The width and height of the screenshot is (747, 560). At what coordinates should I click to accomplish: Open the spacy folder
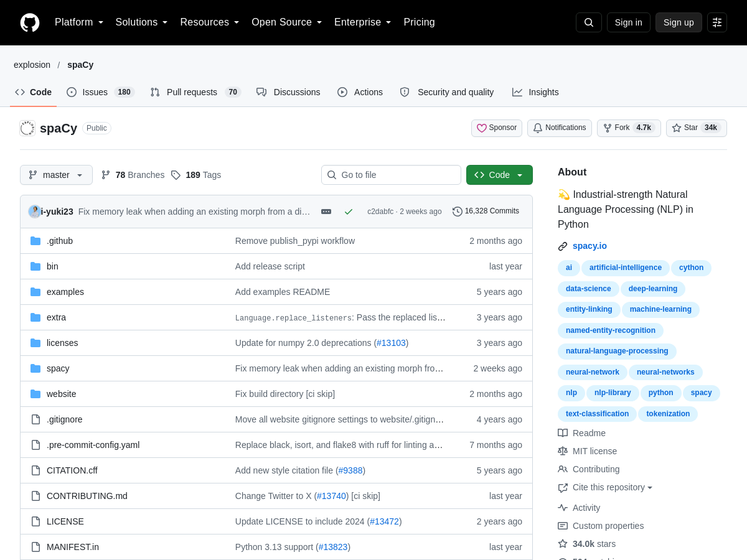click(x=58, y=368)
